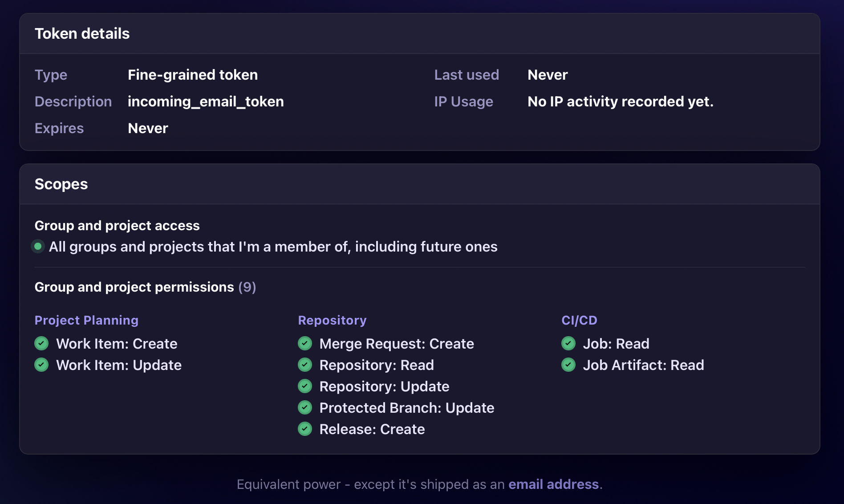Click the Protected Branch: Update permission text
Viewport: 844px width, 504px height.
(407, 408)
